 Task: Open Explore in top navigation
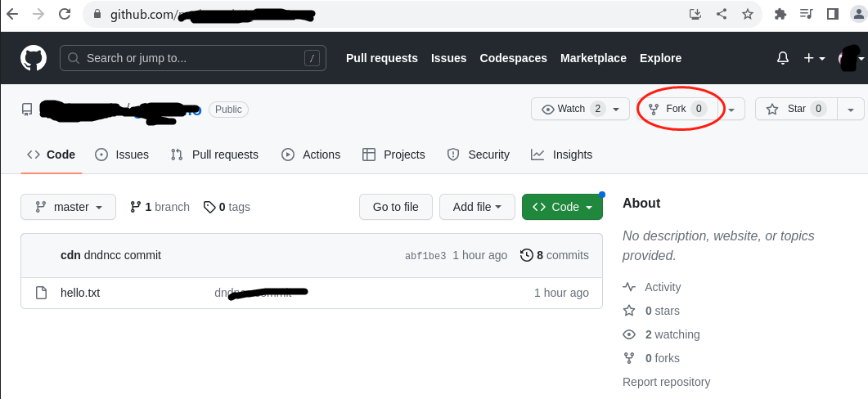pyautogui.click(x=660, y=58)
